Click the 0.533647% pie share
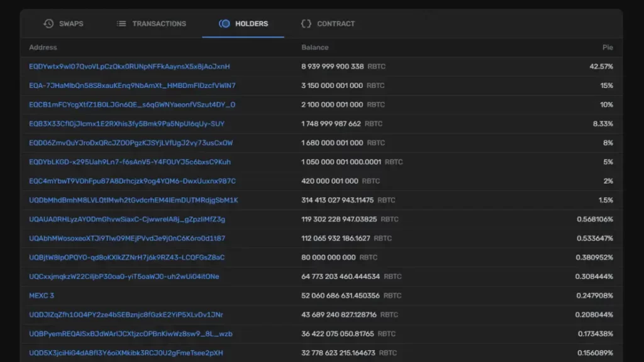644x362 pixels. click(x=595, y=238)
